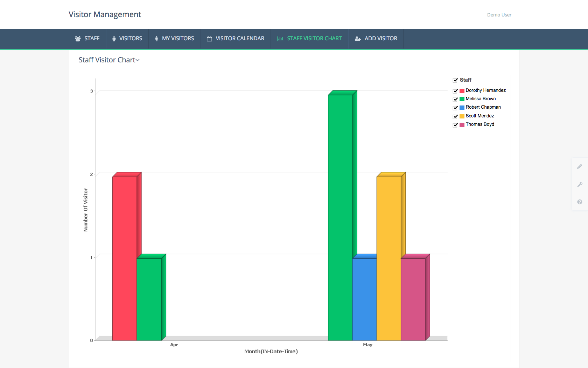The width and height of the screenshot is (588, 368).
Task: Click the Visitors person icon
Action: coord(114,39)
